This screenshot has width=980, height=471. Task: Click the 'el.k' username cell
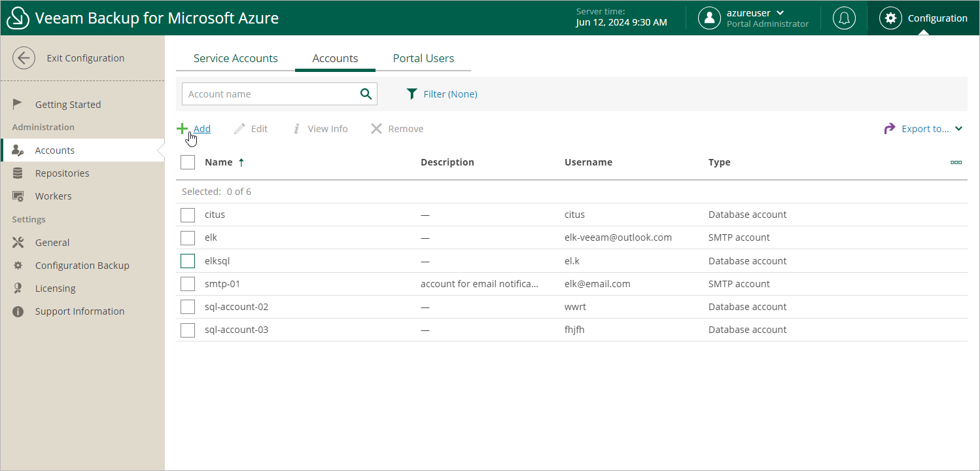coord(572,261)
